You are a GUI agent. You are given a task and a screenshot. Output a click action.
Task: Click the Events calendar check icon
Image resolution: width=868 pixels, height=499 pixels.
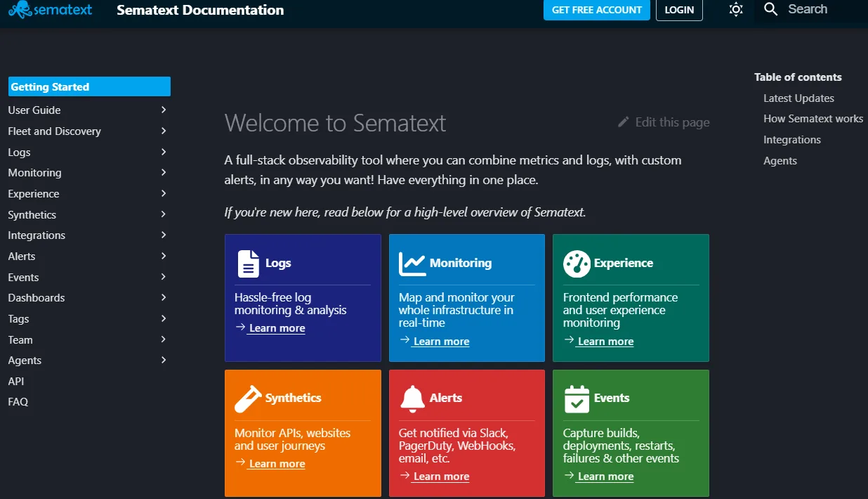point(577,398)
